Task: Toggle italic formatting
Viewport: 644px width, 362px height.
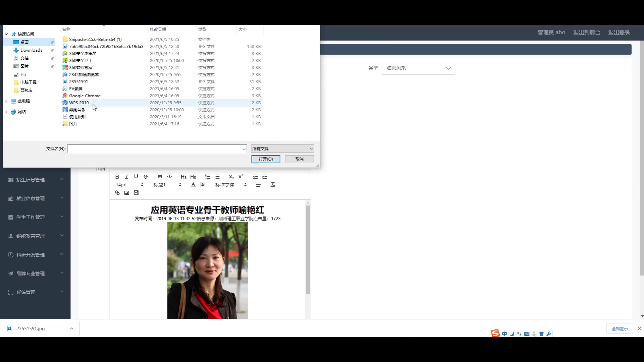Action: pyautogui.click(x=126, y=177)
